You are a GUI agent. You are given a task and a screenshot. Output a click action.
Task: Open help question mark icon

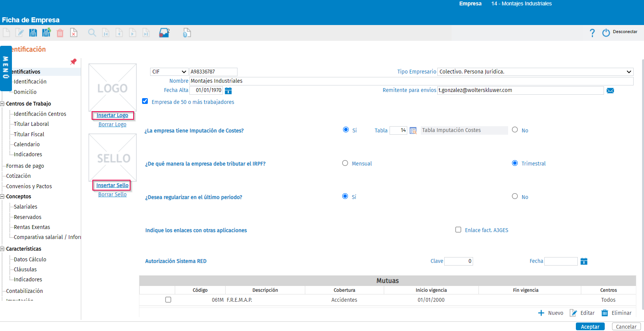coord(592,33)
